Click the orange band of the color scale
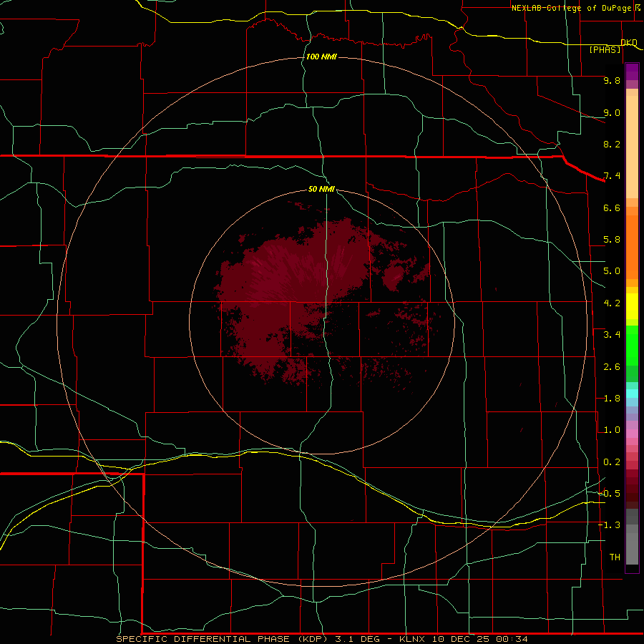This screenshot has width=644, height=644. point(632,247)
